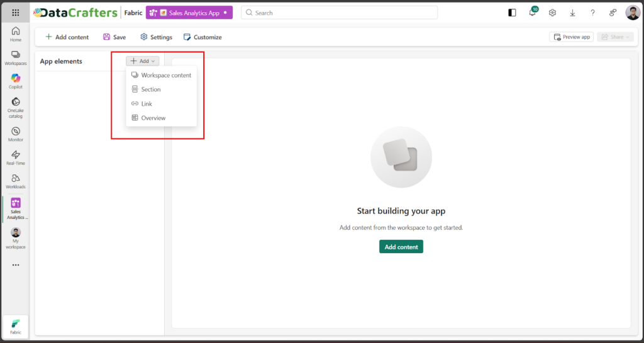
Task: Click the green Add content button
Action: pyautogui.click(x=401, y=247)
